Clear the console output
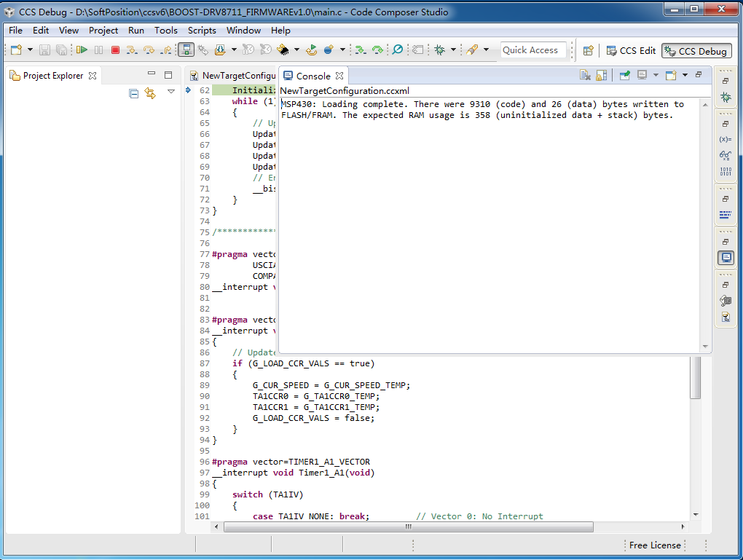This screenshot has height=560, width=743. 585,76
